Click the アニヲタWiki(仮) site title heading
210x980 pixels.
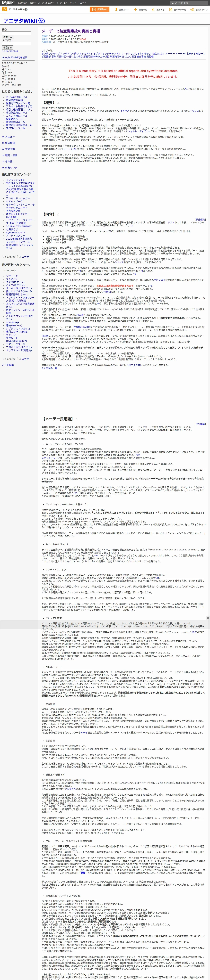coord(24,21)
